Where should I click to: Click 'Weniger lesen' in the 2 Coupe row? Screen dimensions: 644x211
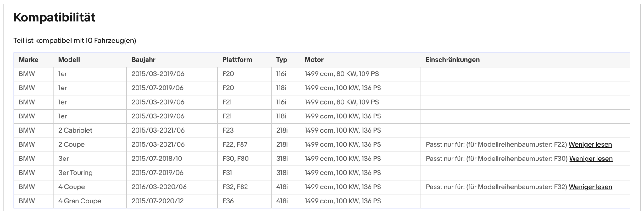point(590,144)
